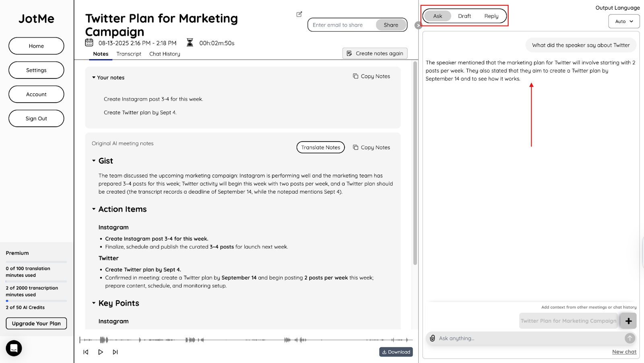
Task: Open the Output Language Auto dropdown
Action: 624,21
